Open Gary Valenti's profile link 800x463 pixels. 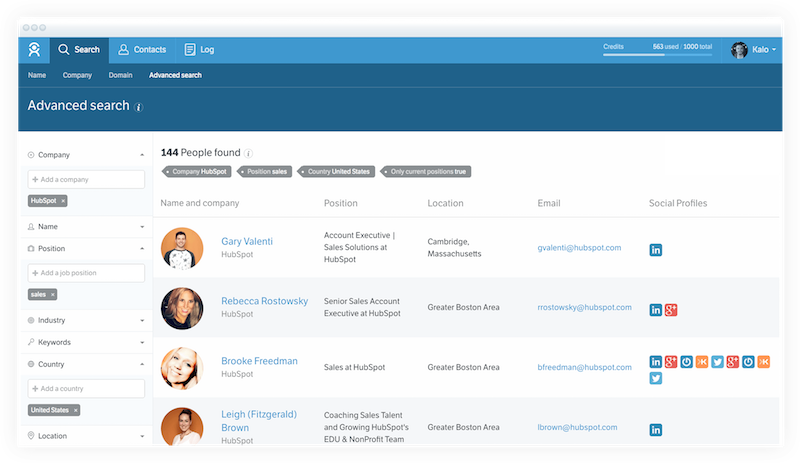(x=247, y=241)
